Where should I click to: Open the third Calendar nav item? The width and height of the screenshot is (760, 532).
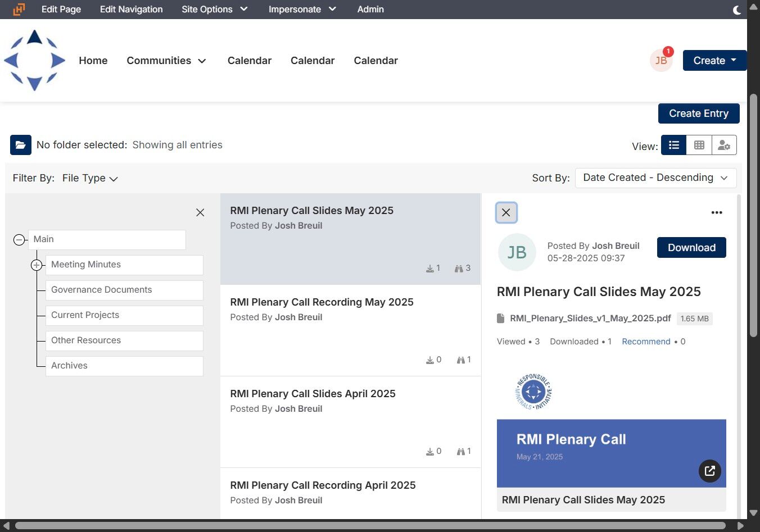[376, 61]
